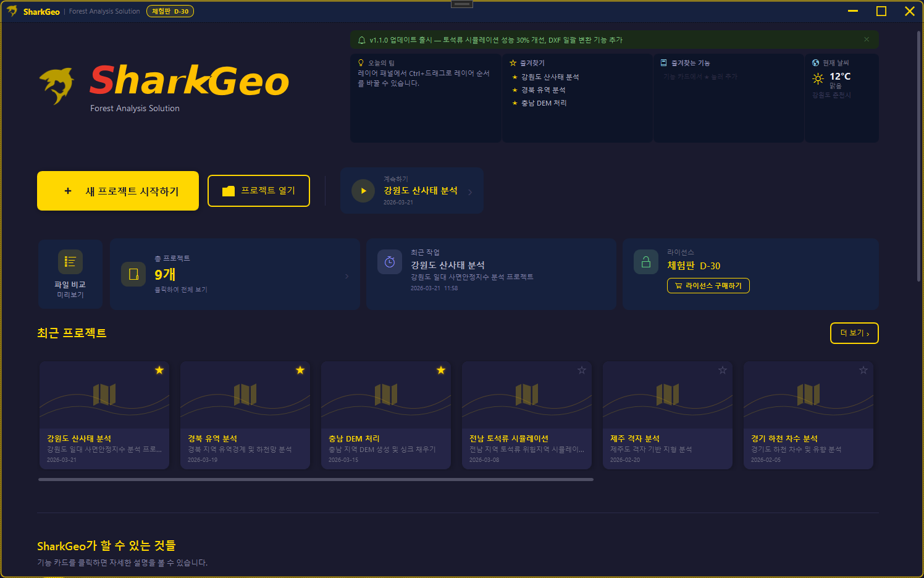Click the 라이선스 구매하기 button
The height and width of the screenshot is (578, 924).
tap(708, 286)
